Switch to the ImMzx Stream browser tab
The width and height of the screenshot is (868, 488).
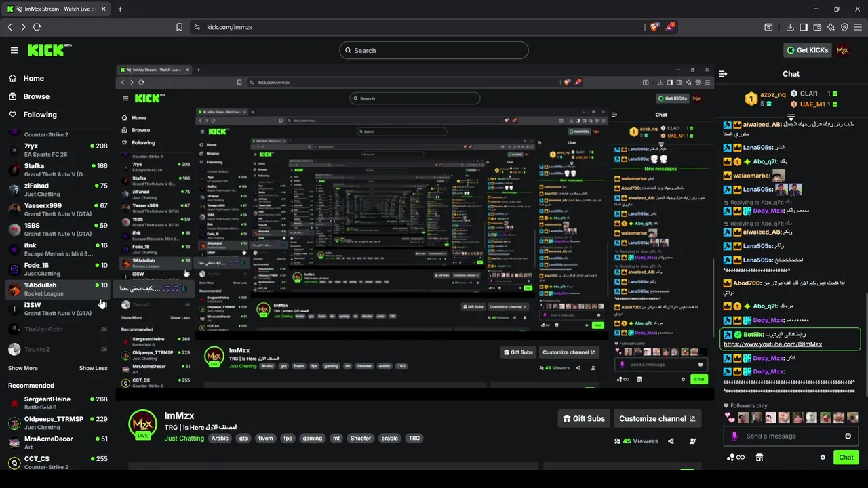(x=56, y=9)
